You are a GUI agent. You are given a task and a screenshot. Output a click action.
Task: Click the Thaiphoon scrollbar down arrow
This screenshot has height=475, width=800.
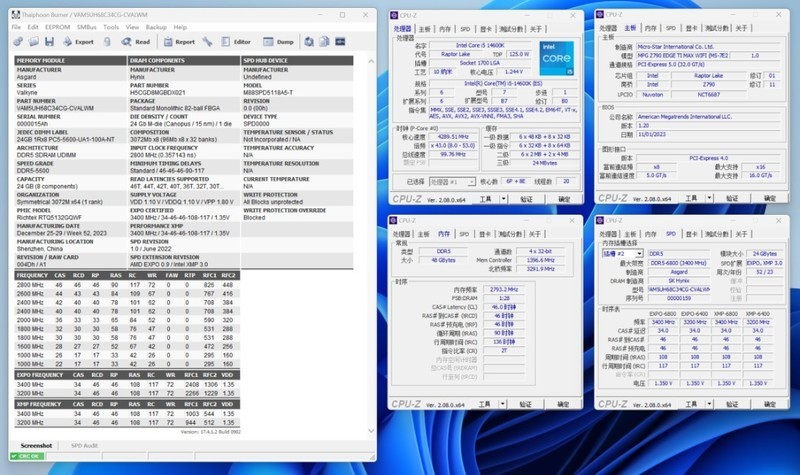coord(371,431)
